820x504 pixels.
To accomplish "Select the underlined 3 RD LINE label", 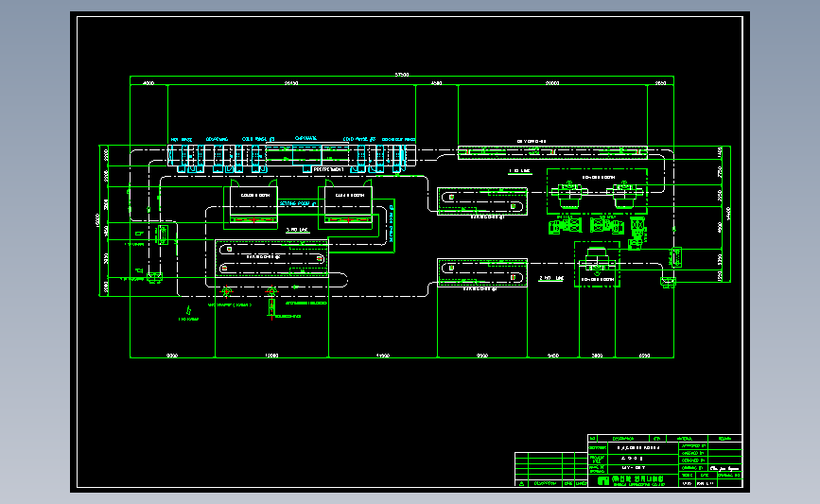I will point(297,230).
